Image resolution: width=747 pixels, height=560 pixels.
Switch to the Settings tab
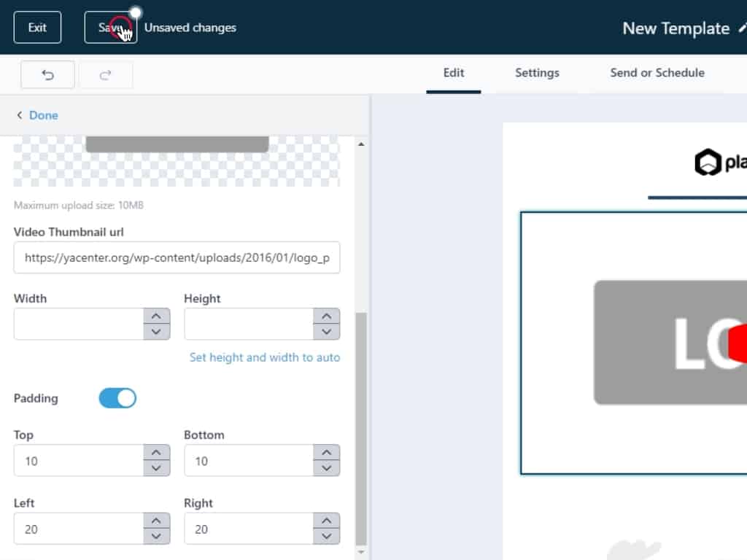tap(537, 73)
